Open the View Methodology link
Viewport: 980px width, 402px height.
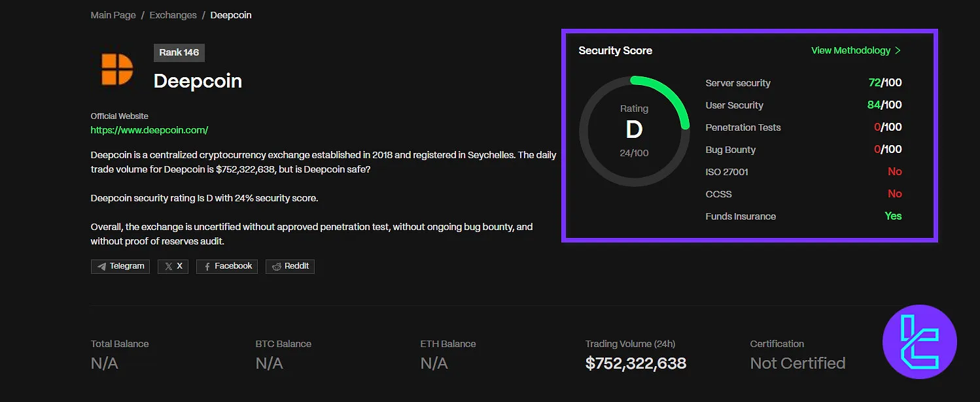[850, 50]
